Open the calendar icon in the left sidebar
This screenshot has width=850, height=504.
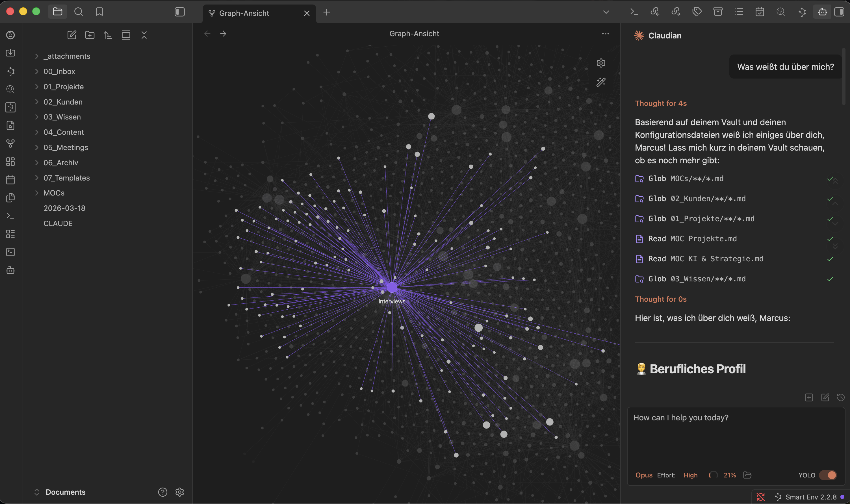[x=10, y=180]
